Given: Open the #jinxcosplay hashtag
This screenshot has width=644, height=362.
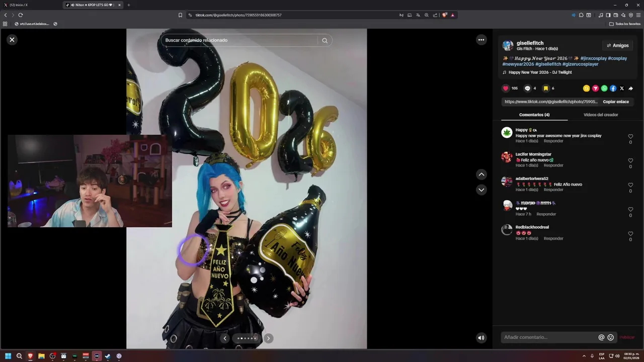Looking at the screenshot, I should (593, 58).
